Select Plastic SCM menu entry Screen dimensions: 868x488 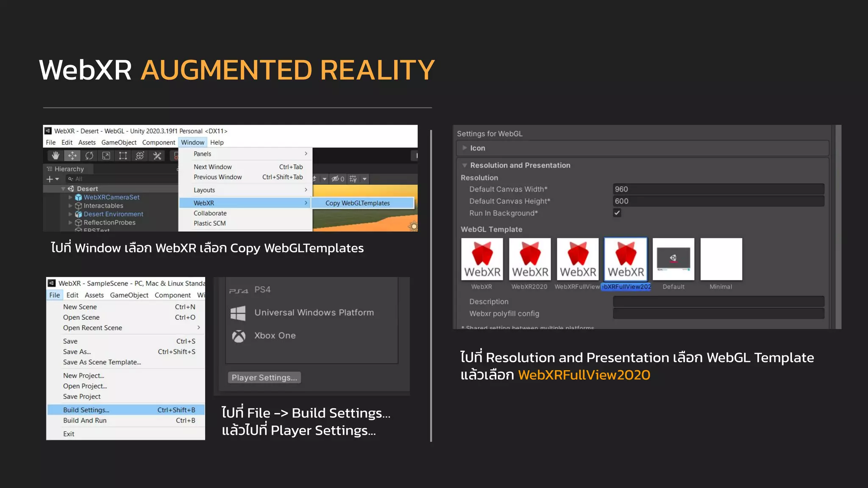point(245,223)
